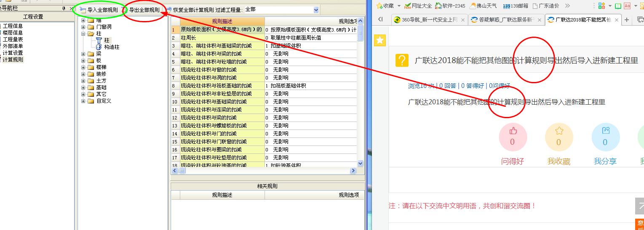
Task: Open 139邮箱 bookmark in browser
Action: (515, 5)
